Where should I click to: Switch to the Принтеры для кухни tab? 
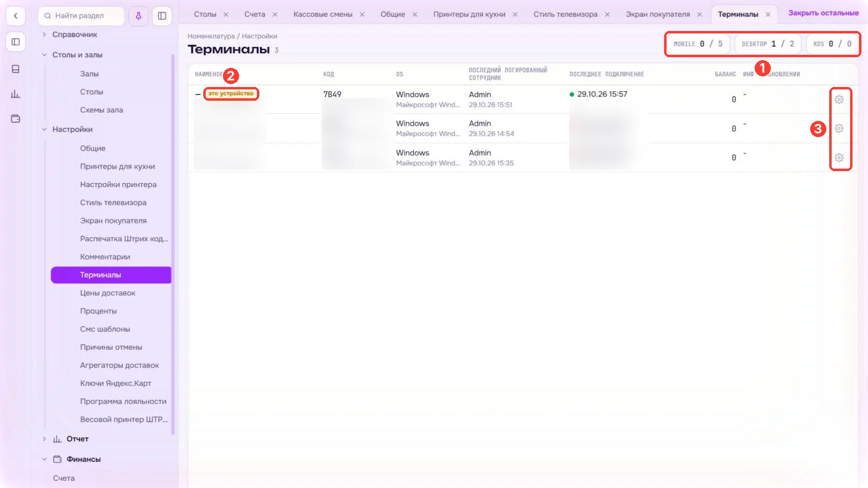click(469, 14)
